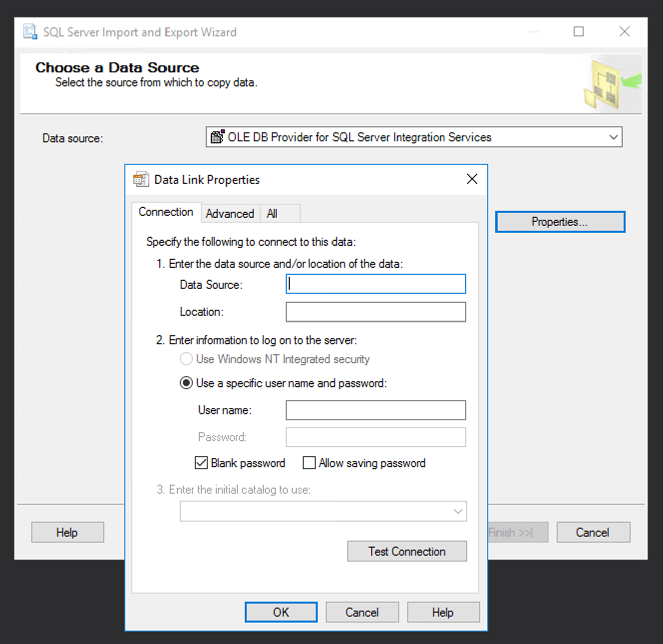This screenshot has width=663, height=644.
Task: Click the 'Choose a Data Source' heading
Action: 117,67
